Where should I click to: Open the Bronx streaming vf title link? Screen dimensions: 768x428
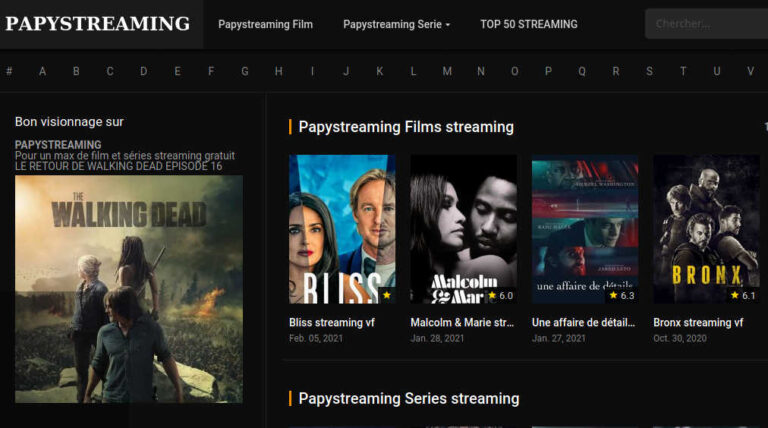click(x=698, y=323)
